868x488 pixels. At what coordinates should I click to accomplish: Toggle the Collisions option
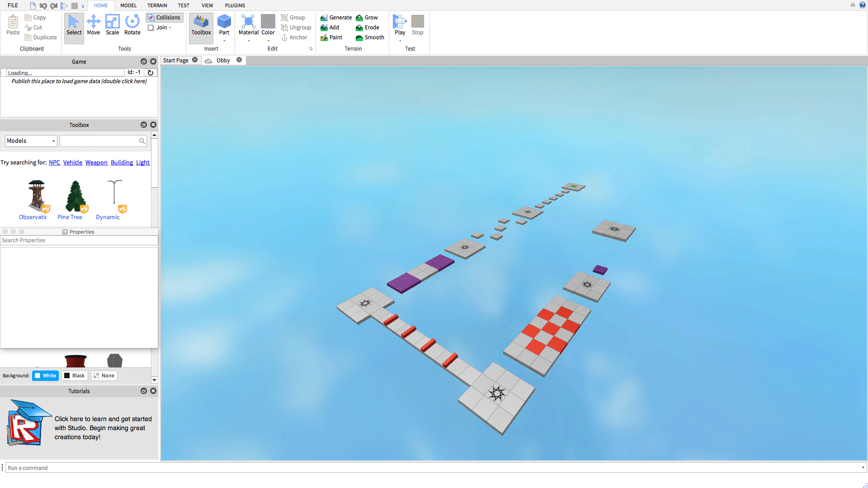[164, 18]
